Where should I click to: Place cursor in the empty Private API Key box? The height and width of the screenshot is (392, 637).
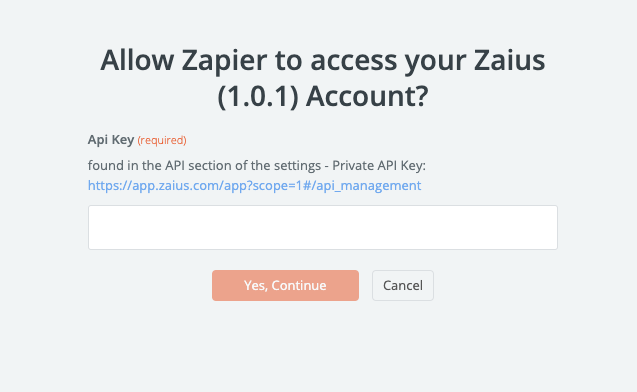click(323, 227)
